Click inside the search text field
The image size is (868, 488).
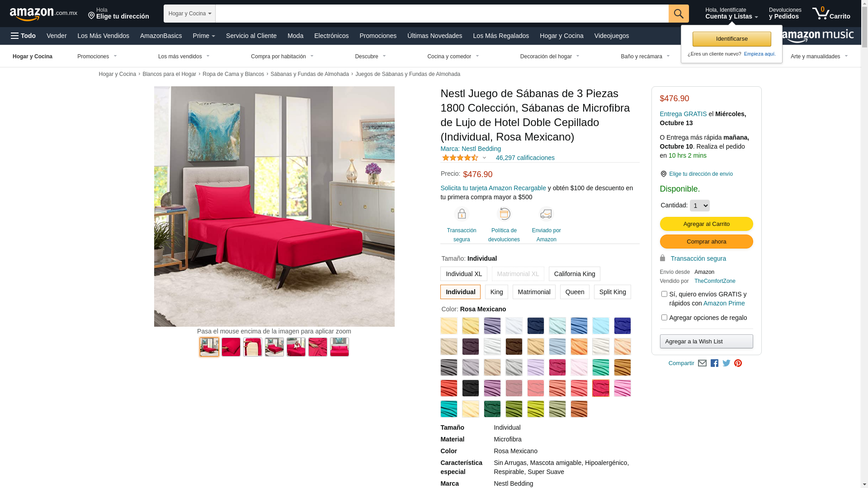pos(442,14)
